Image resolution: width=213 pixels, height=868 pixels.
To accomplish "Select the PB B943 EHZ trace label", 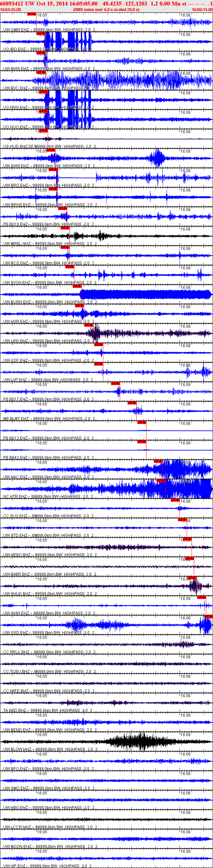I will click(x=48, y=458).
